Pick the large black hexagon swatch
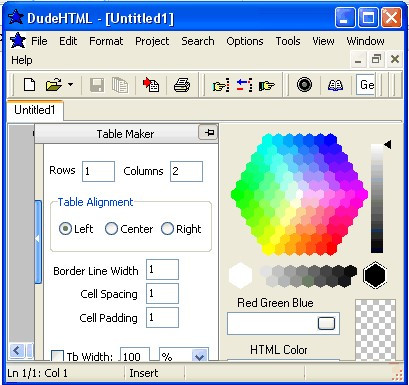409x385 pixels. (x=375, y=275)
